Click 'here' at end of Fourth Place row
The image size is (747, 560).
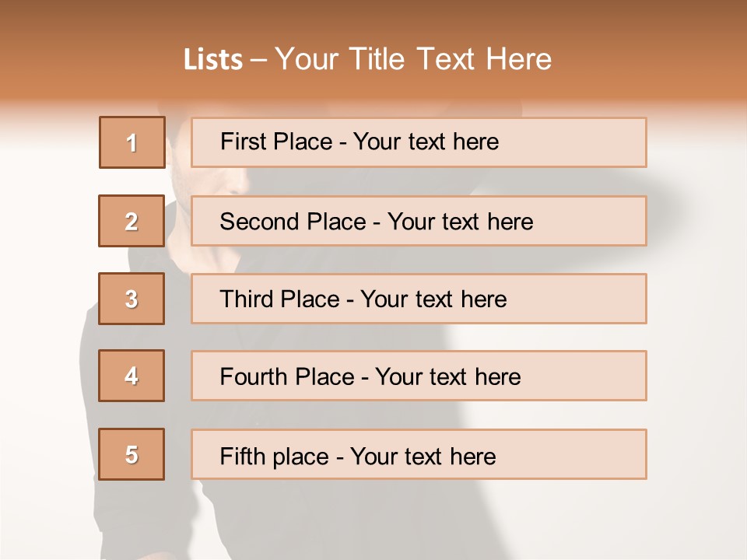click(497, 377)
